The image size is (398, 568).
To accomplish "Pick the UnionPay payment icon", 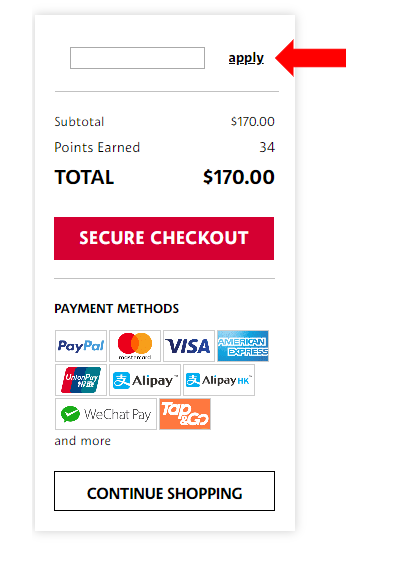I will [81, 380].
